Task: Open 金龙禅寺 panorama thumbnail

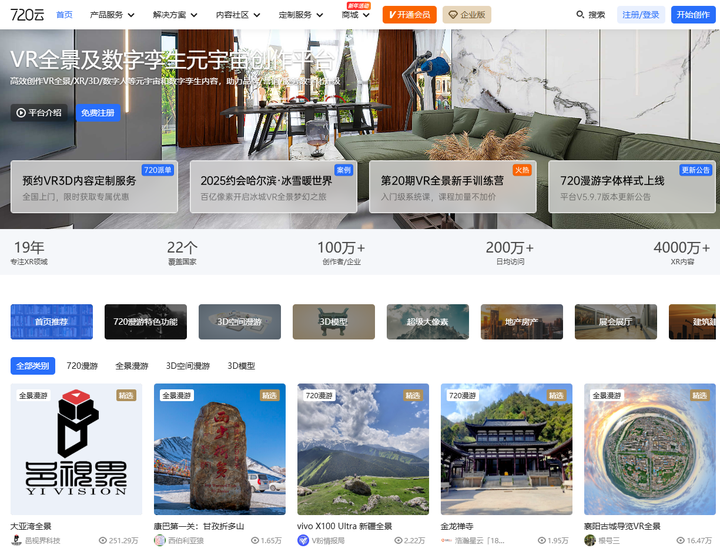Action: click(506, 449)
